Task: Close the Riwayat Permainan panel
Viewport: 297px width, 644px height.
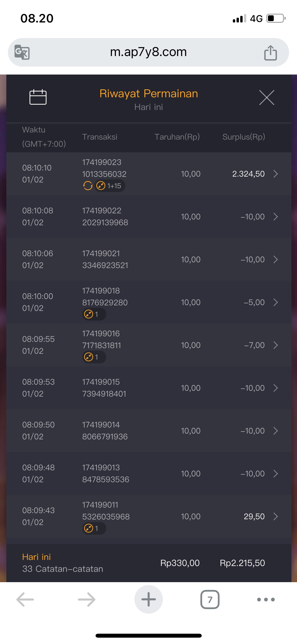Action: (x=266, y=98)
